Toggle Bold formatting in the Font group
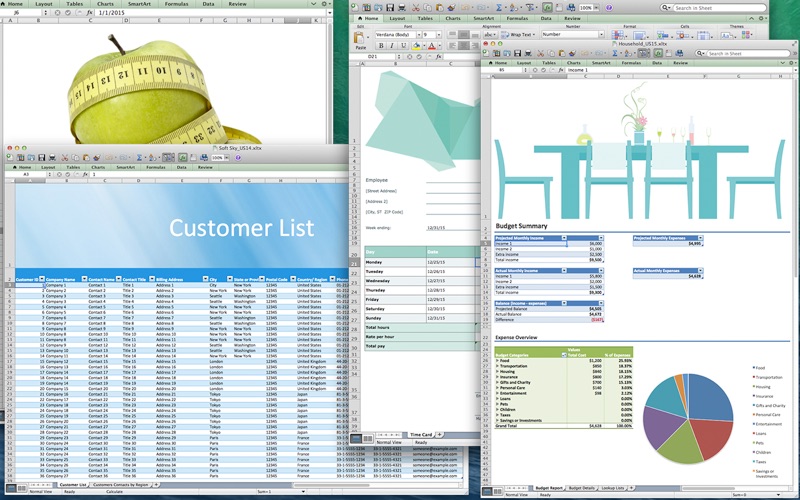800x500 pixels. pyautogui.click(x=382, y=46)
